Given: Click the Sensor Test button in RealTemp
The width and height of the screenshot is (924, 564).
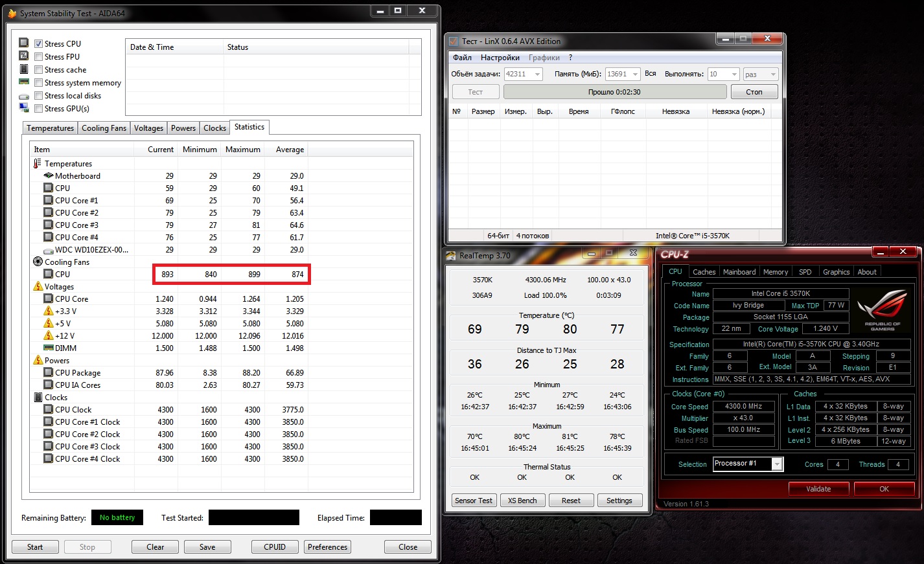Looking at the screenshot, I should (474, 501).
